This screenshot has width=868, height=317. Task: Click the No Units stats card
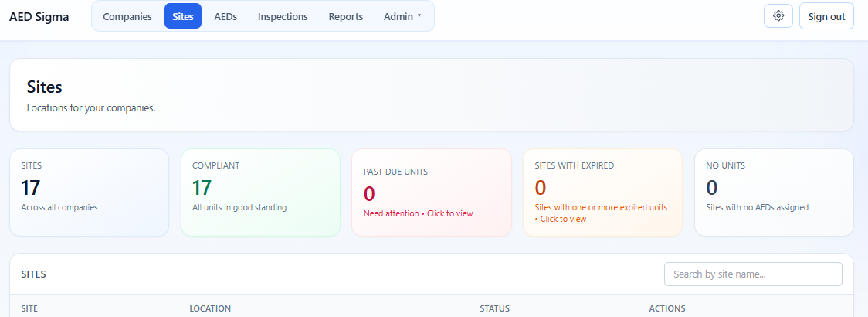coord(774,193)
